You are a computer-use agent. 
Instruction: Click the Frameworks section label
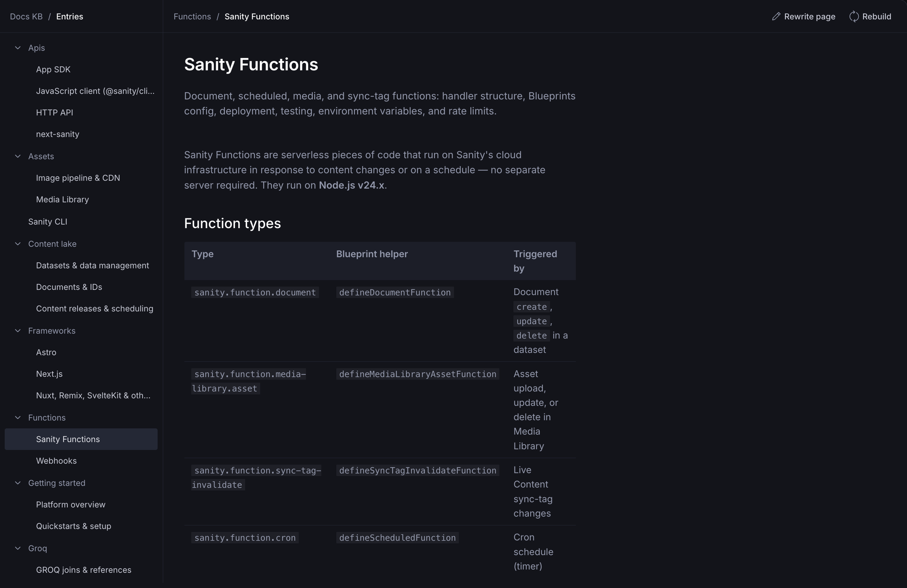(x=52, y=331)
